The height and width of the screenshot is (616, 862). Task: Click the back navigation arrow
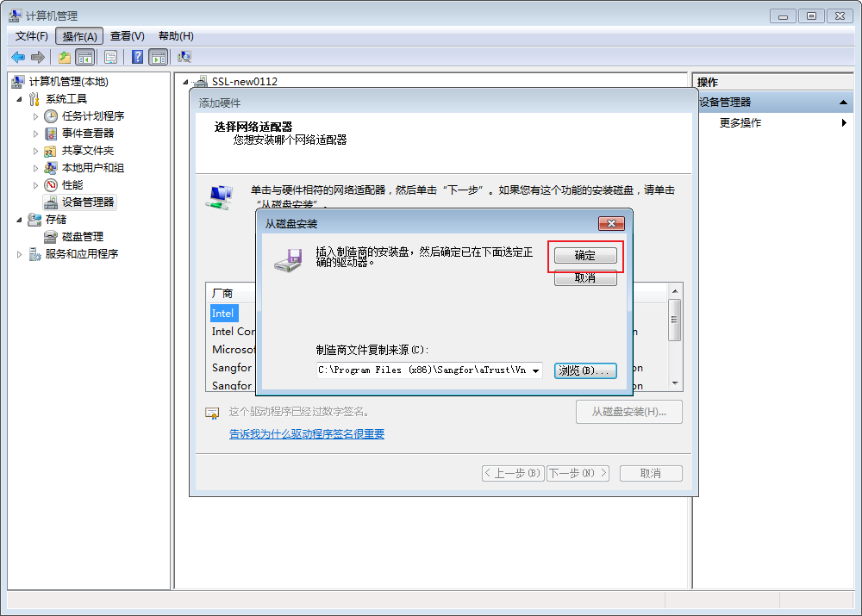click(x=17, y=57)
